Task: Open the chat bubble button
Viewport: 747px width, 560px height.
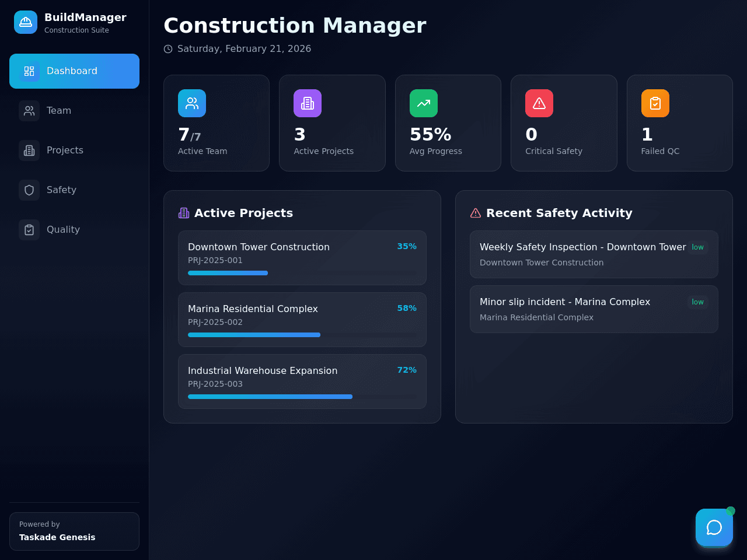Action: tap(714, 527)
